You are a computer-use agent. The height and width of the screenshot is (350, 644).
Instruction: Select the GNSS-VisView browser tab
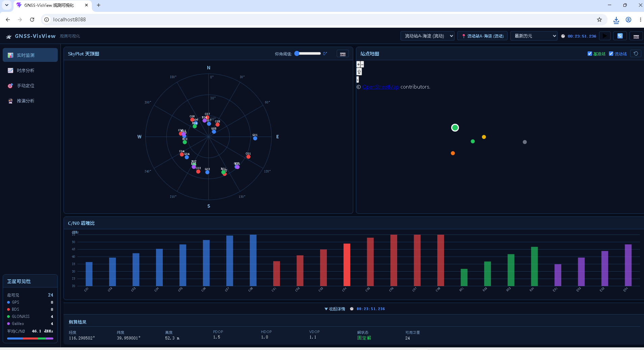point(52,5)
